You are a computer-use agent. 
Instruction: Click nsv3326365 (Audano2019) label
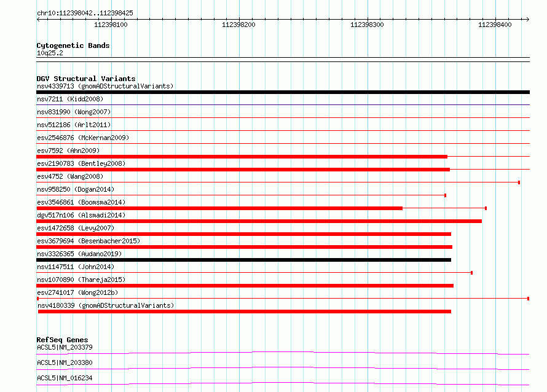pyautogui.click(x=79, y=254)
